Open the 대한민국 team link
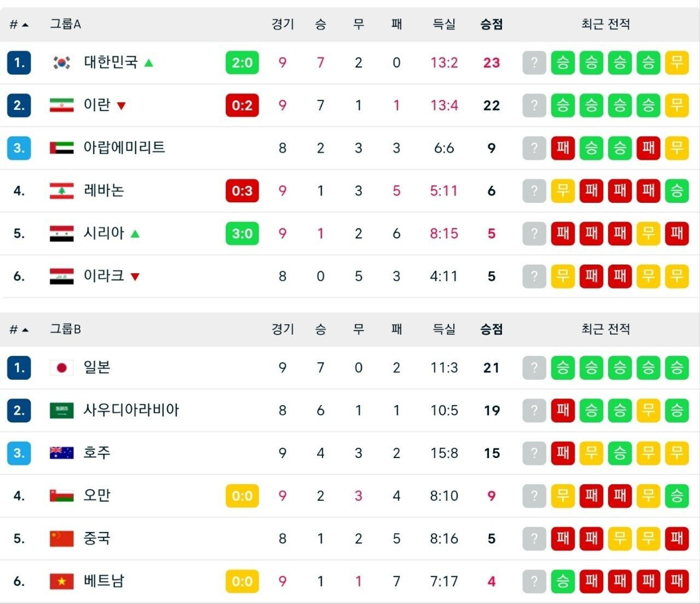 tap(110, 62)
